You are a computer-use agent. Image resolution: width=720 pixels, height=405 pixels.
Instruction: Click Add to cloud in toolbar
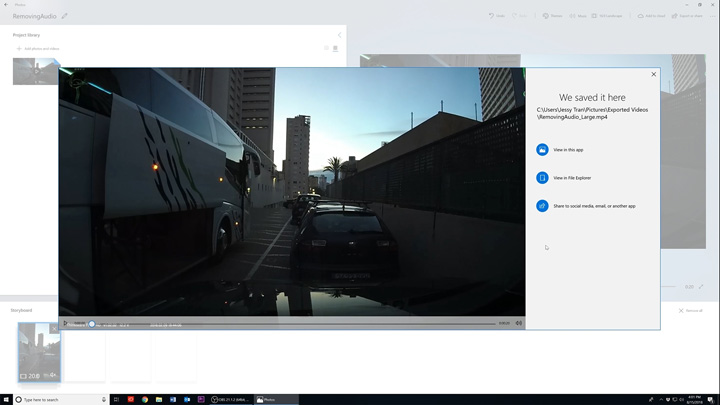(x=651, y=16)
